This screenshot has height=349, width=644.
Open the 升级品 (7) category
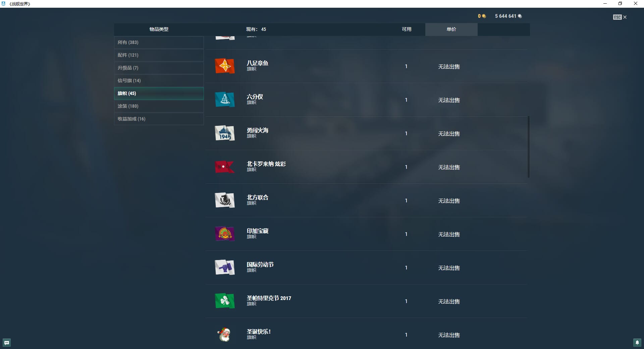(x=159, y=68)
